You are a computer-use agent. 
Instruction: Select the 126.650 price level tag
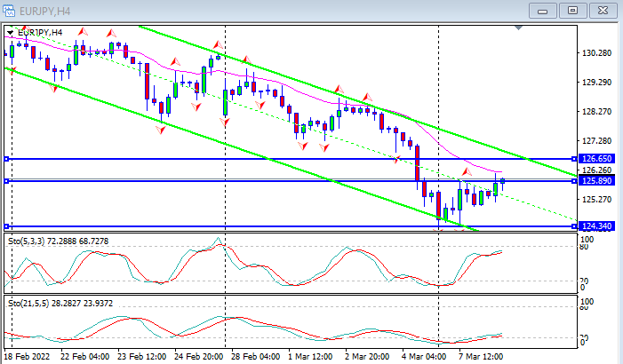tap(594, 159)
